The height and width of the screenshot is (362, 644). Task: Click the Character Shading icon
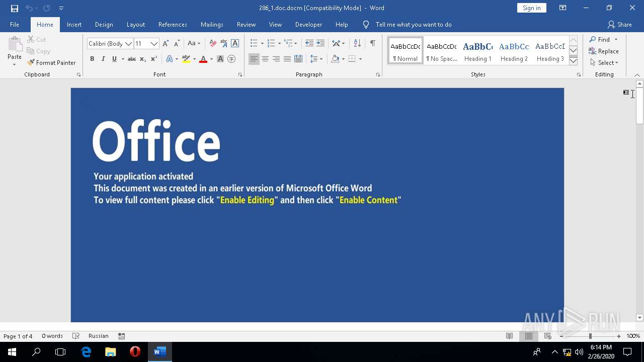coord(220,59)
